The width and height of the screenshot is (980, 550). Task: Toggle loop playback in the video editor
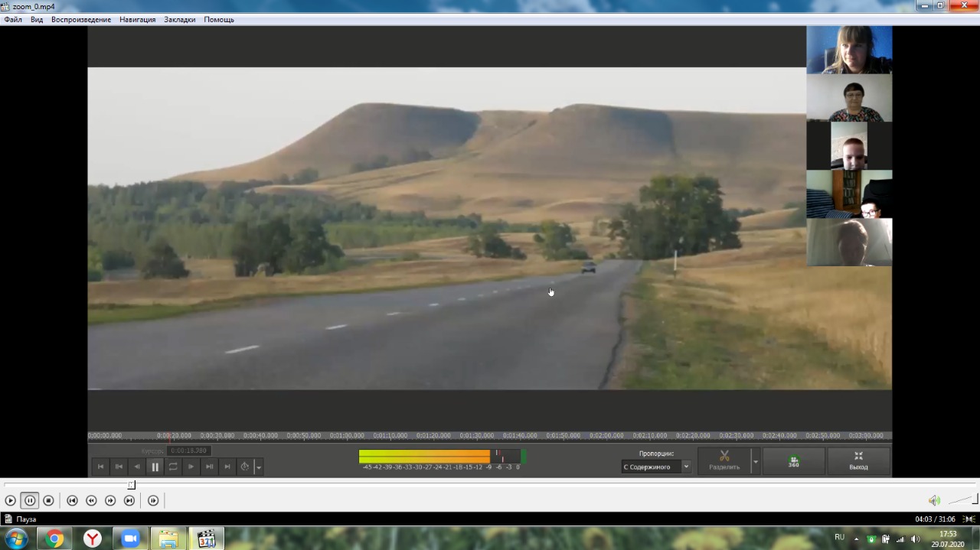click(173, 467)
